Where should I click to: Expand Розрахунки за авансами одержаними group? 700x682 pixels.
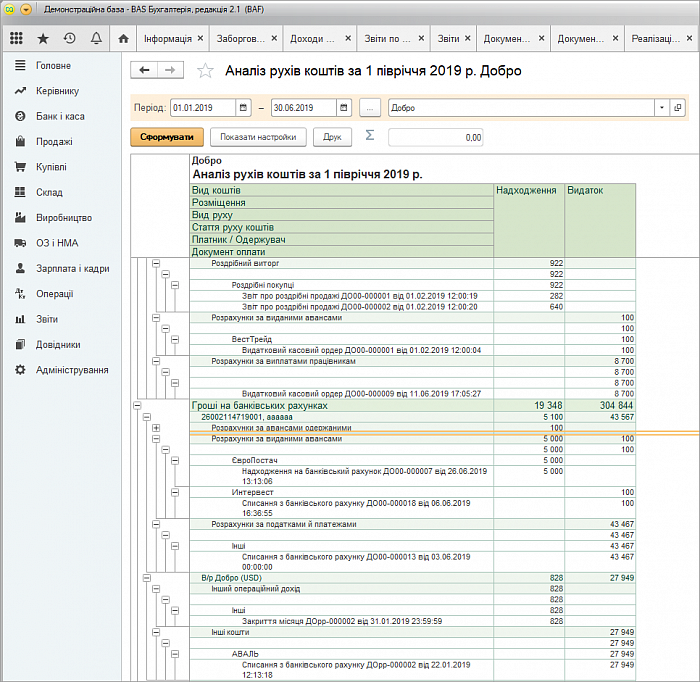(x=156, y=427)
